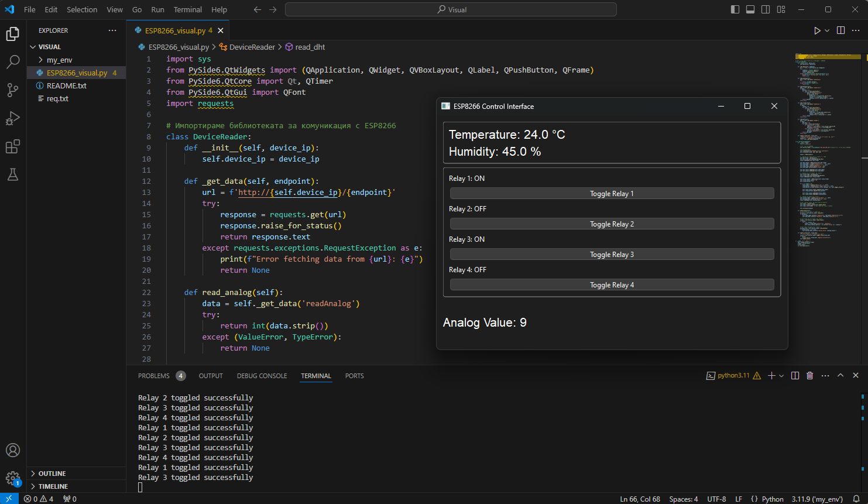The width and height of the screenshot is (868, 504).
Task: Open Explorer Views and More Actions menu
Action: (x=112, y=30)
